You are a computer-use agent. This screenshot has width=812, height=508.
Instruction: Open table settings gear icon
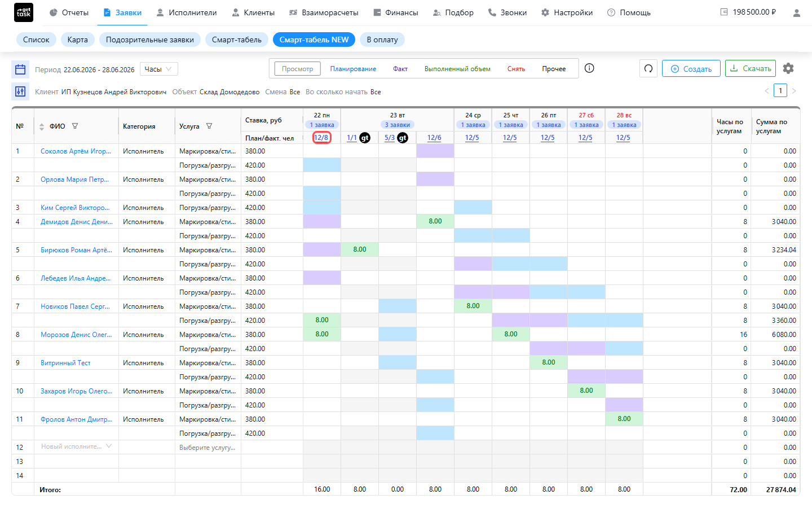(788, 68)
